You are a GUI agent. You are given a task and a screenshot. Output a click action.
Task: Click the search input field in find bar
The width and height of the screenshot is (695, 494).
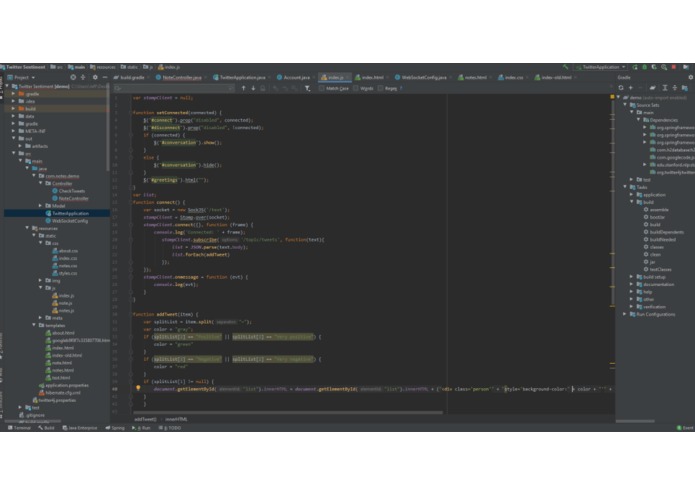(174, 88)
